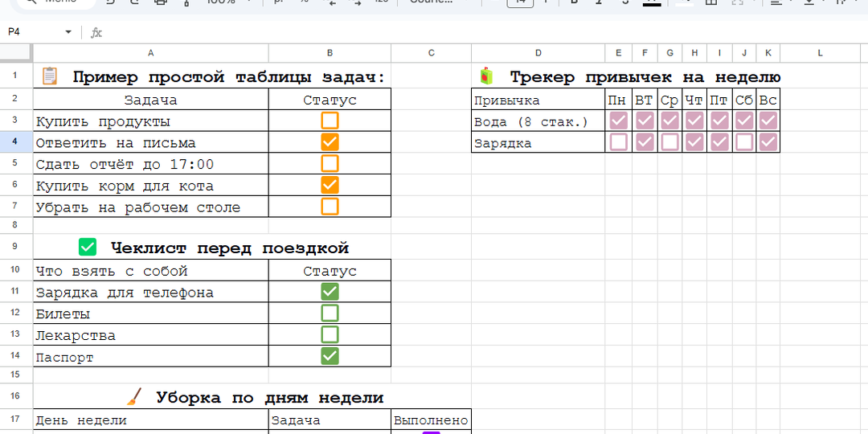
Task: Uncheck Зарядка habit checkbox for ВТ
Action: click(x=645, y=142)
